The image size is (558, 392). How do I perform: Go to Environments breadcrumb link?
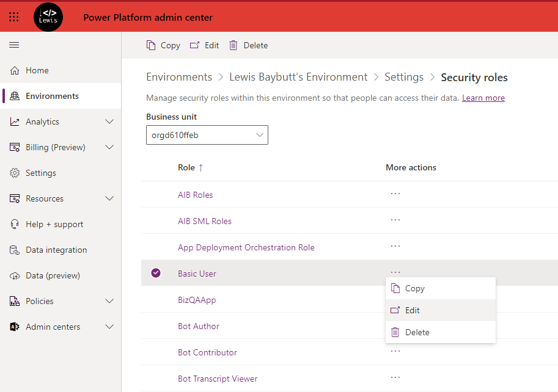click(179, 77)
